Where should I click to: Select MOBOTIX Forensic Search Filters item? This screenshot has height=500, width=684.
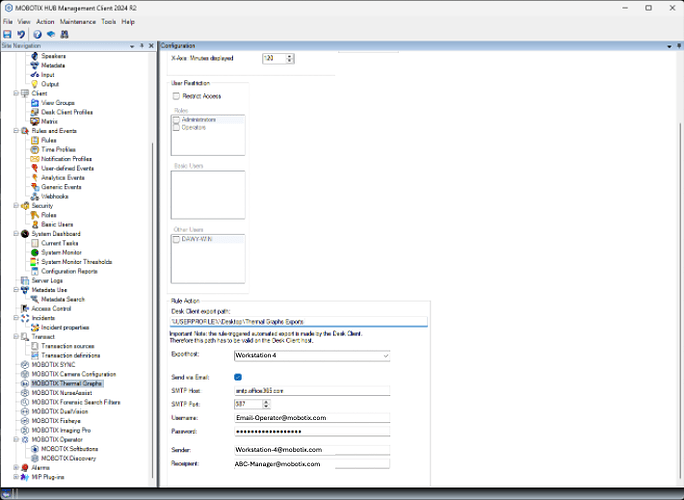pos(76,402)
